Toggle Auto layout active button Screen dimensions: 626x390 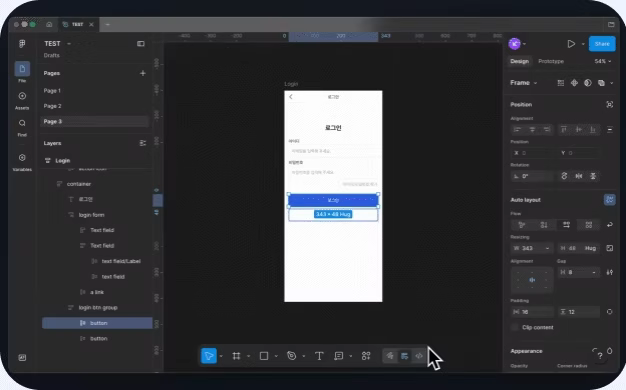610,200
